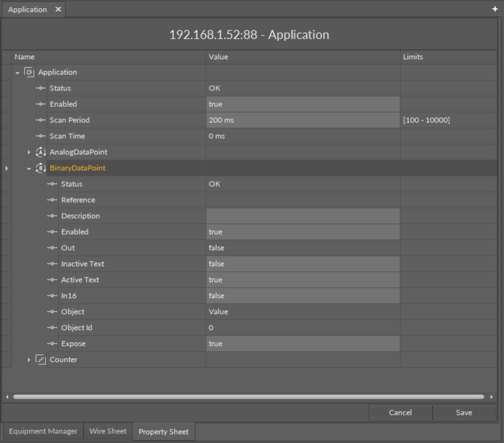Viewport: 504px width, 443px height.
Task: Open the Equipment Manager tab
Action: (x=43, y=431)
